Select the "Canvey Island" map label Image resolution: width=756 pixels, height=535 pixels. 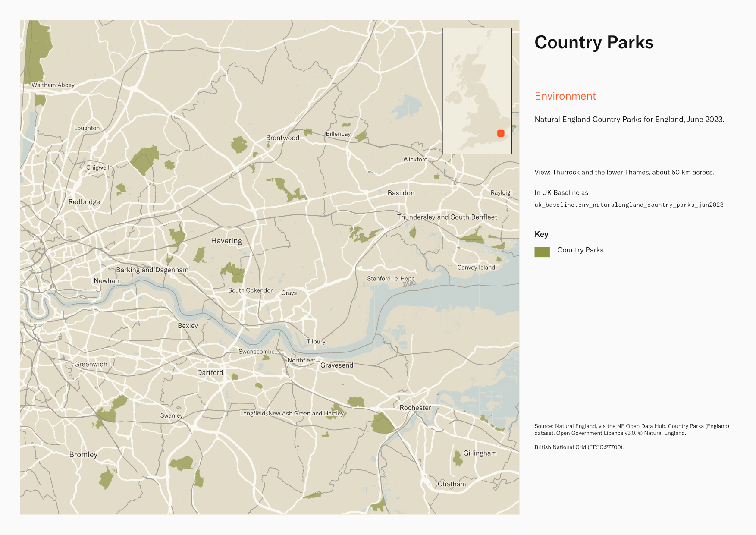[x=476, y=267]
